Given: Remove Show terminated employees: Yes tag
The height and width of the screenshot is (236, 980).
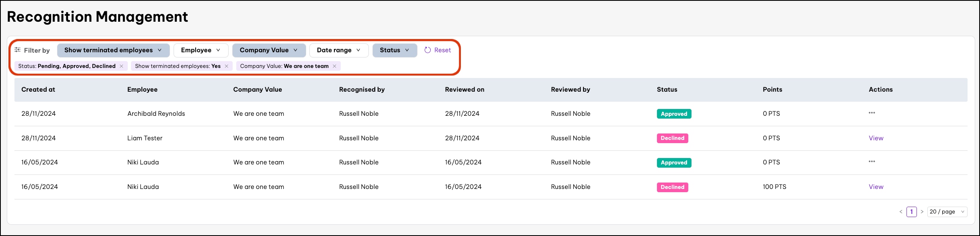Looking at the screenshot, I should point(227,66).
